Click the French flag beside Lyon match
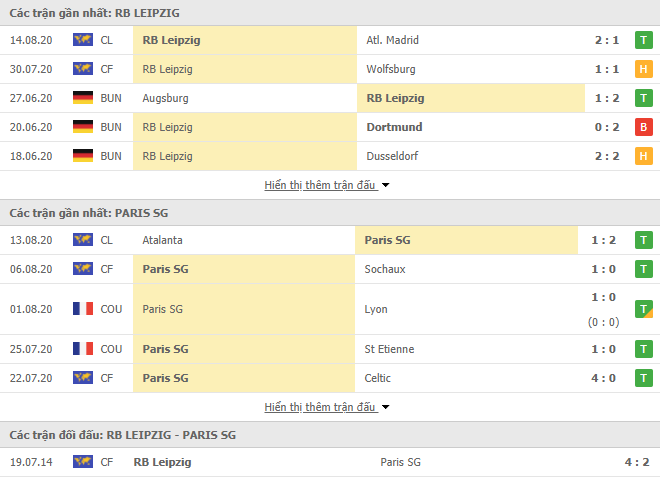 [x=83, y=309]
